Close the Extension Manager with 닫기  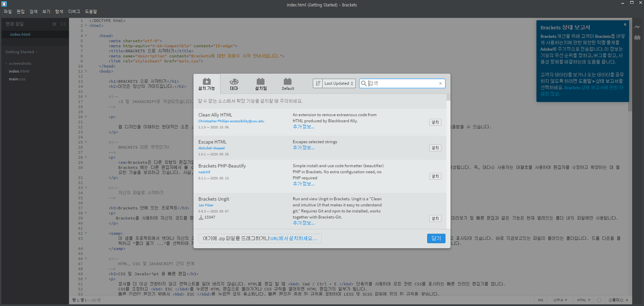(436, 238)
